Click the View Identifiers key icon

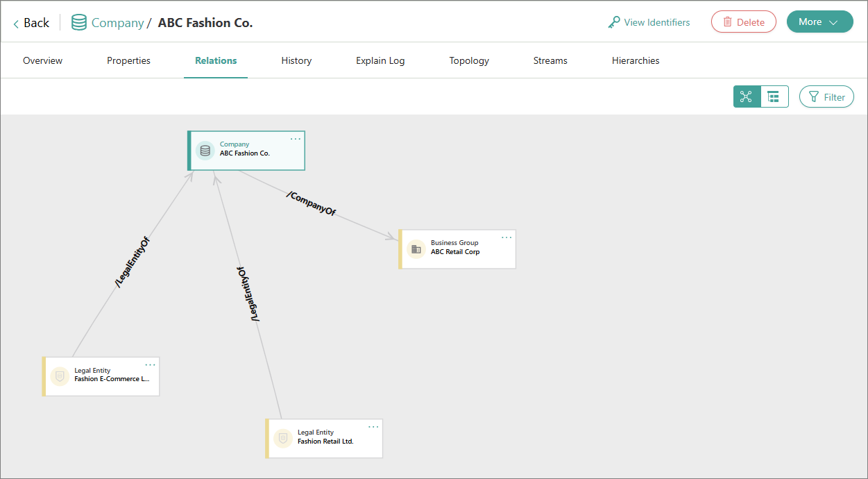point(614,22)
